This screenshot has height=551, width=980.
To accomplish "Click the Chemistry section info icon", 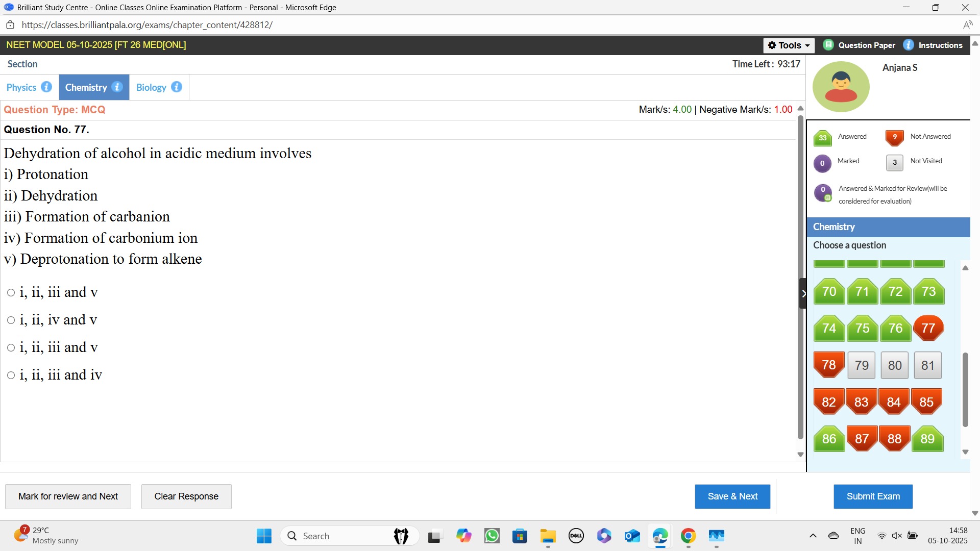I will (x=117, y=87).
